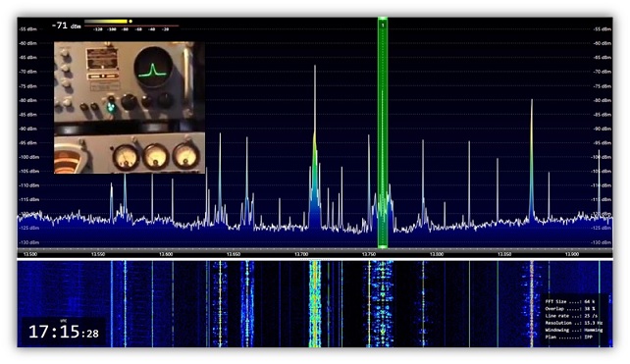Image resolution: width=630 pixels, height=364 pixels.
Task: Click the green tuning indicator on frequency ruler
Action: pyautogui.click(x=383, y=246)
